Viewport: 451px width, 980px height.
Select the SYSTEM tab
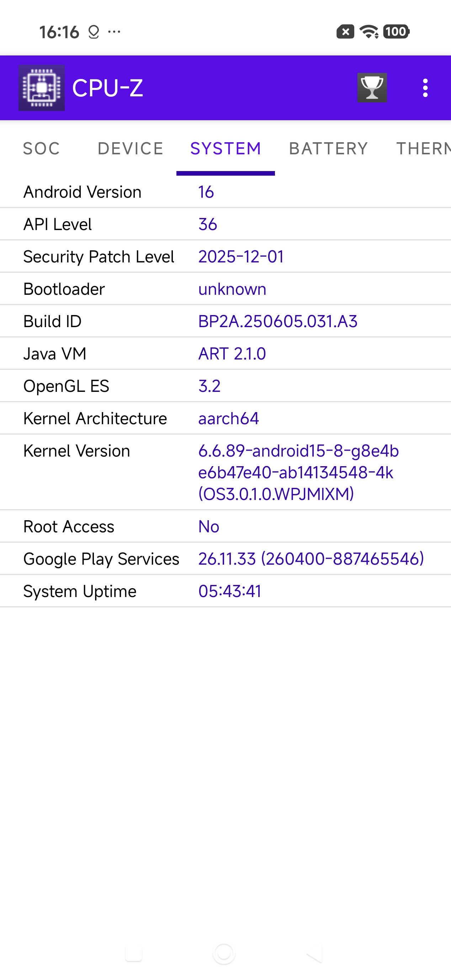pos(226,148)
